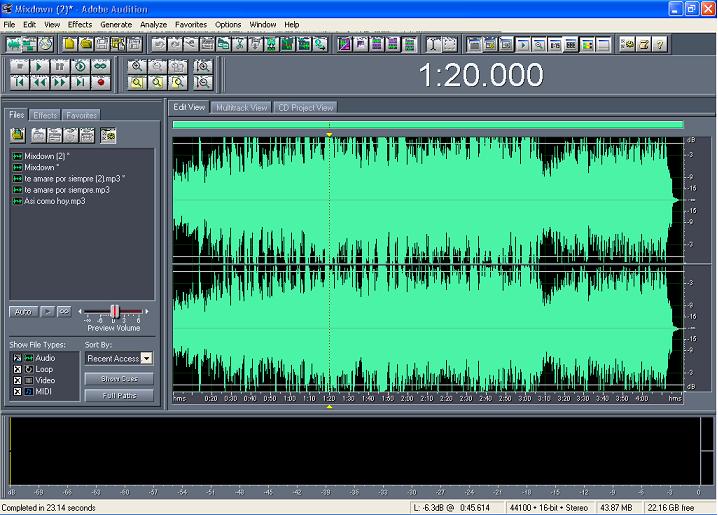Open the Effects menu
This screenshot has width=718, height=515.
click(80, 24)
